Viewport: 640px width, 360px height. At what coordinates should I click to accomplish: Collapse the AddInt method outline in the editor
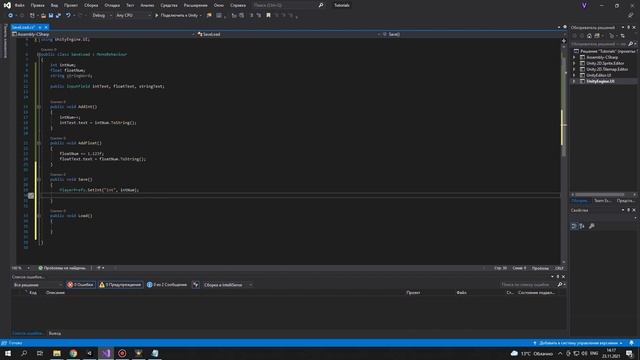tap(39, 107)
